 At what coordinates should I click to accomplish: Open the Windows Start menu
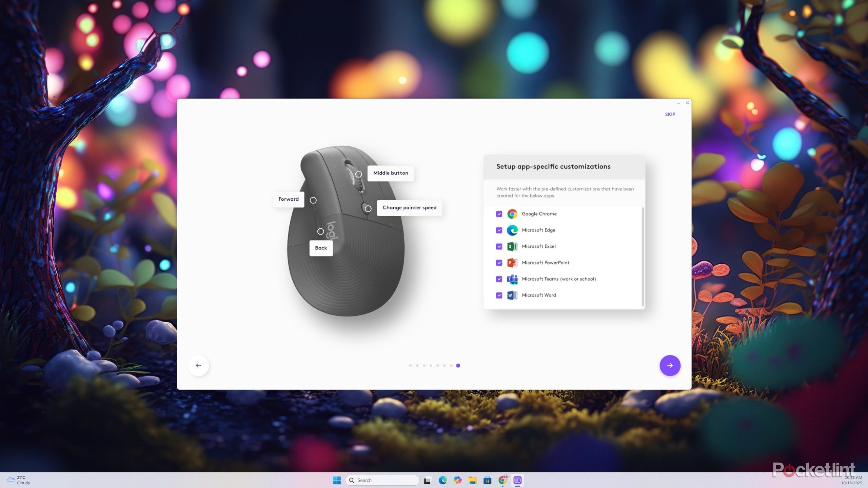337,480
